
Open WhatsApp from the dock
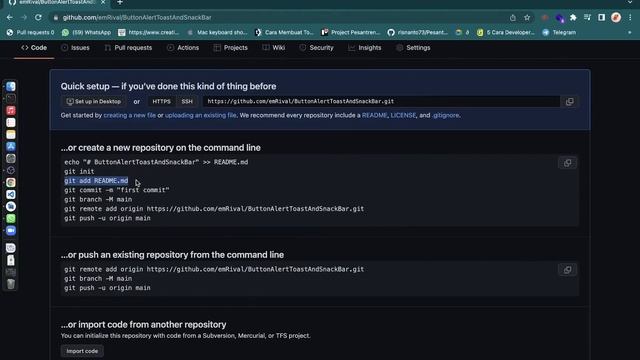pyautogui.click(x=11, y=219)
